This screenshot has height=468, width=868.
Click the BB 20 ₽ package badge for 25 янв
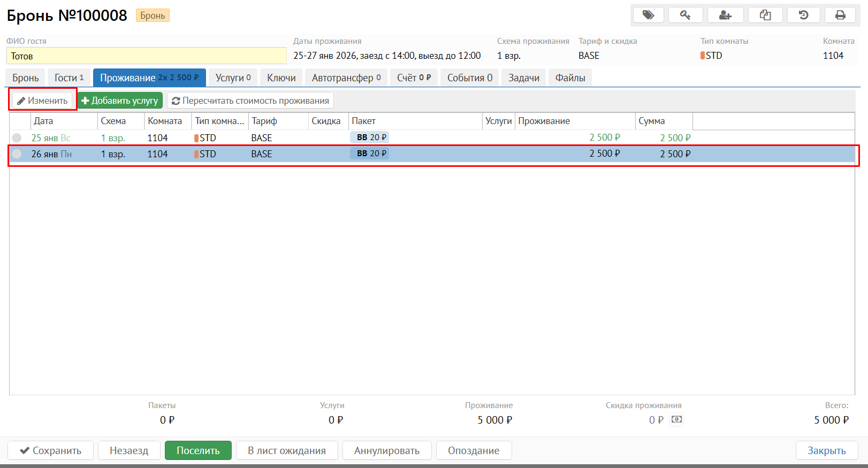click(370, 137)
